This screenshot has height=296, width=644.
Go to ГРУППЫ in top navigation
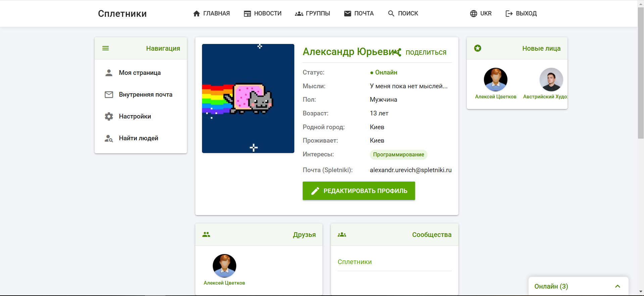coord(312,13)
